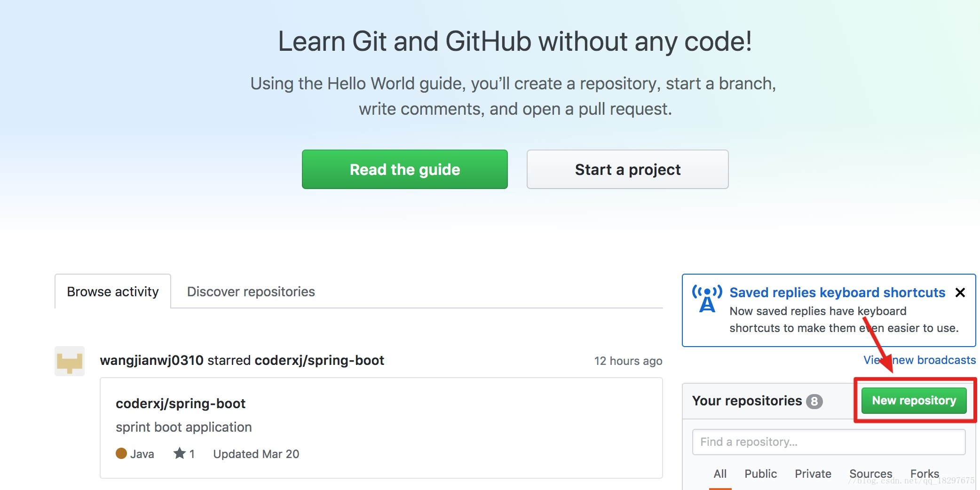This screenshot has width=980, height=490.
Task: Click the star icon on spring-boot card
Action: click(x=180, y=453)
